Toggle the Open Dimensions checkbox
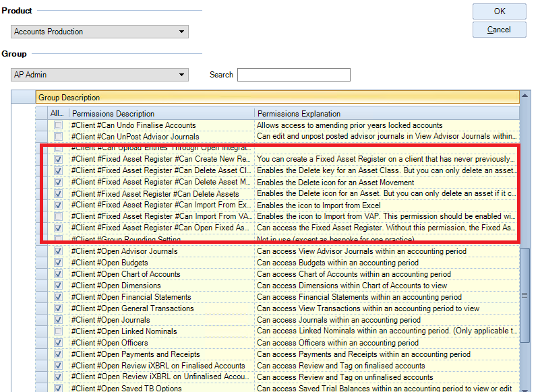 click(x=59, y=286)
